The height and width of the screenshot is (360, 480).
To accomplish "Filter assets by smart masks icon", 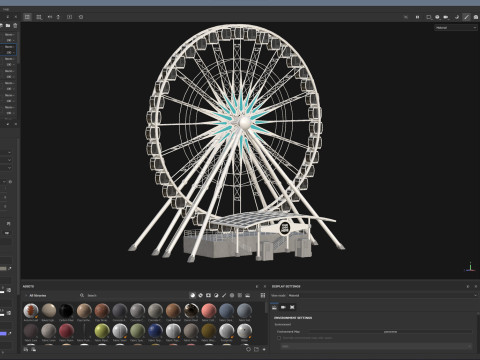I will point(208,295).
